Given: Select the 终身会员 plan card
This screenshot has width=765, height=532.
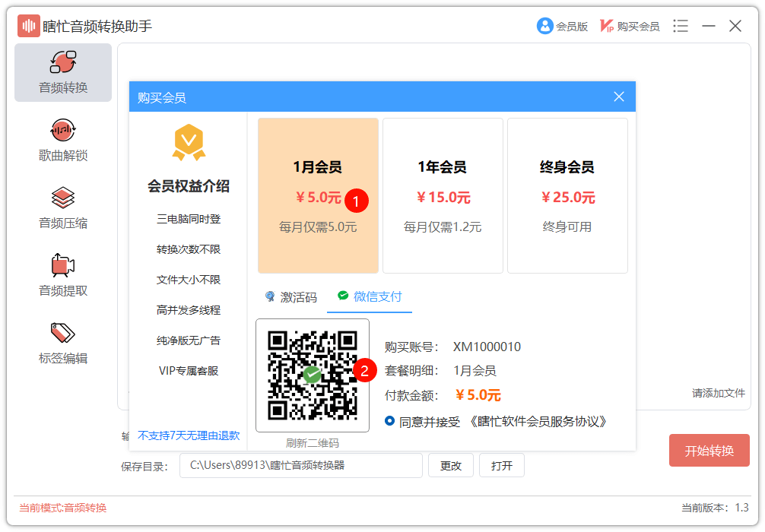Looking at the screenshot, I should click(x=567, y=195).
